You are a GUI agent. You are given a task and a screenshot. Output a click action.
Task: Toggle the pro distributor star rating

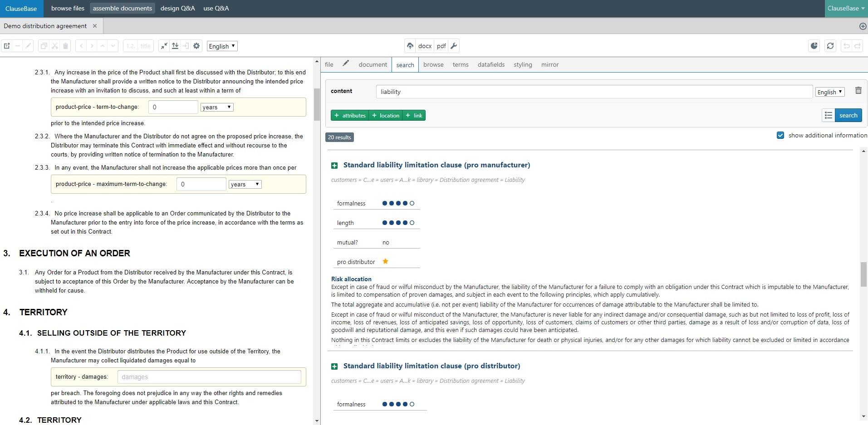click(385, 262)
